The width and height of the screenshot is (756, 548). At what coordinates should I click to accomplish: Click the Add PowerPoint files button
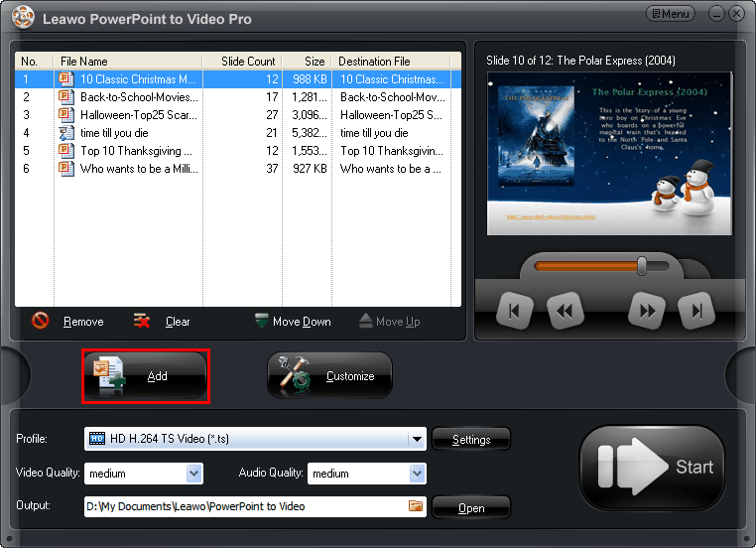coord(146,376)
